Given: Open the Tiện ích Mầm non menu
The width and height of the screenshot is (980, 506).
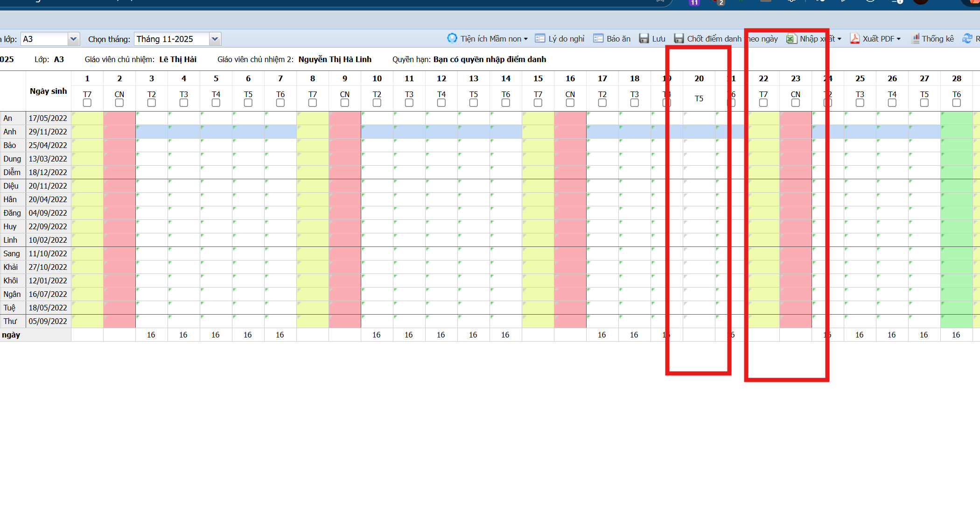Looking at the screenshot, I should click(488, 39).
